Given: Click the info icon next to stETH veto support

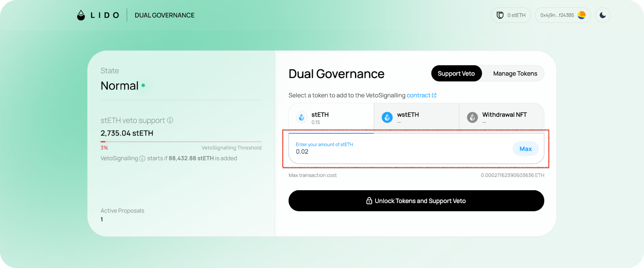Looking at the screenshot, I should pyautogui.click(x=170, y=120).
